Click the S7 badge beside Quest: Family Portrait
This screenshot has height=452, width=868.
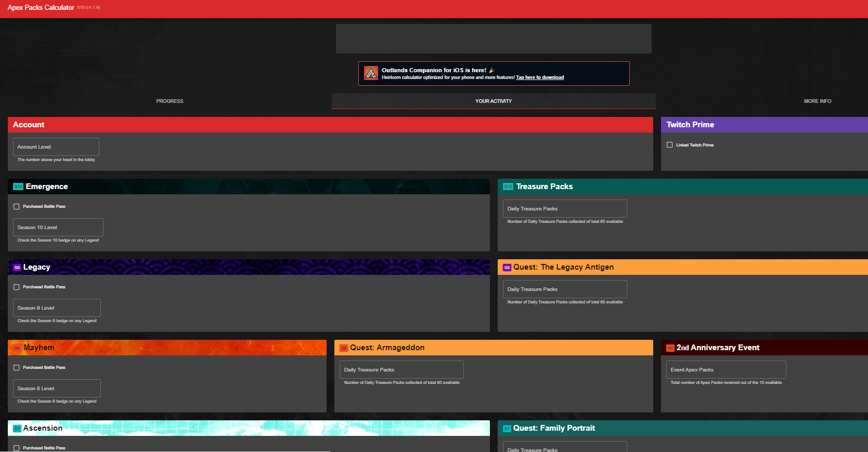pyautogui.click(x=507, y=429)
